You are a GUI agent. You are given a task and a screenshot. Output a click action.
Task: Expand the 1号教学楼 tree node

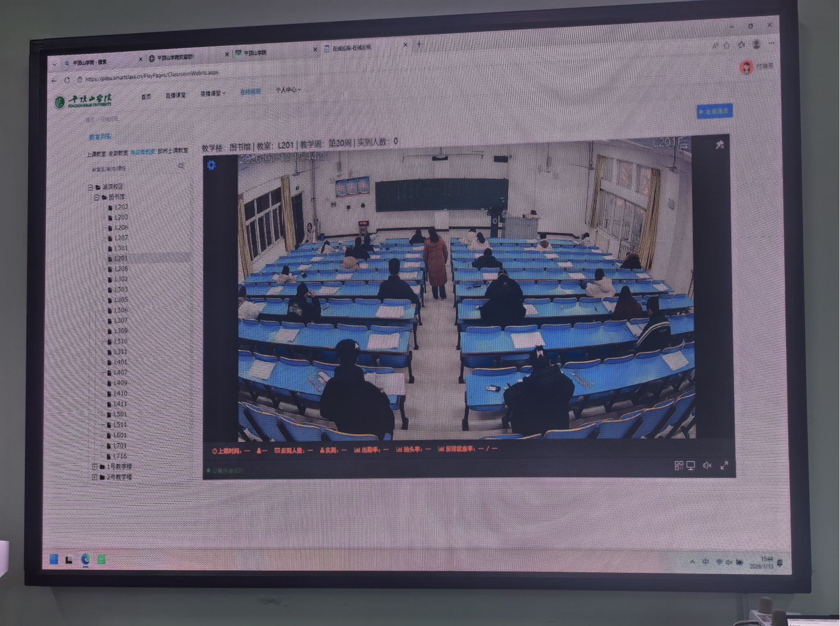(95, 466)
